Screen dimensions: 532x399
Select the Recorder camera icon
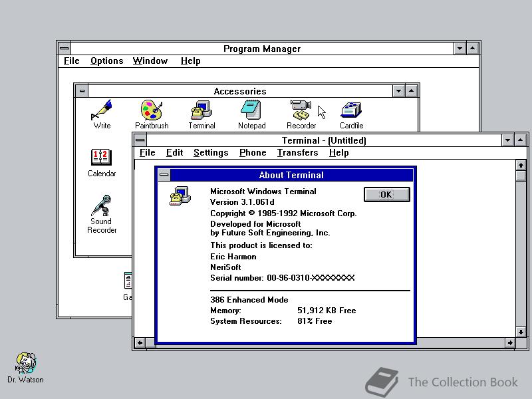[301, 114]
